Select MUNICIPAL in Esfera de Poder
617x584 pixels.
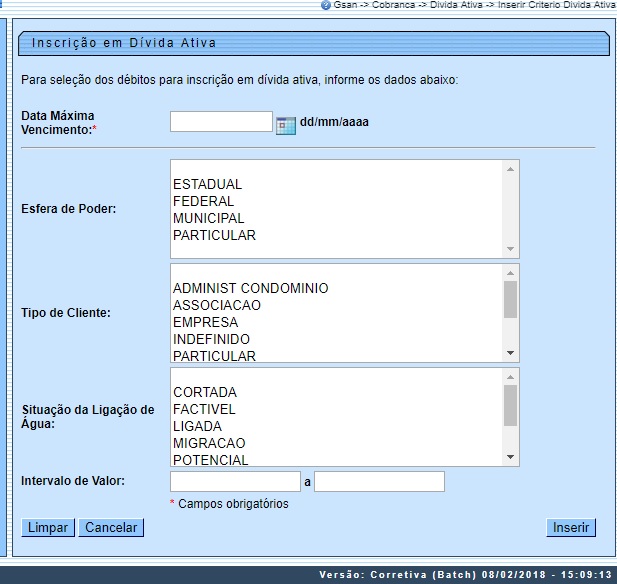tap(336, 218)
